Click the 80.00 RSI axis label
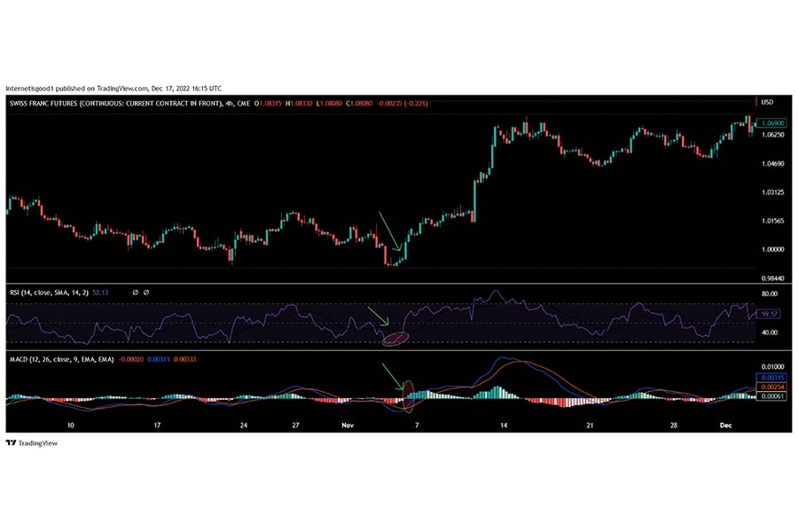The height and width of the screenshot is (532, 798). pos(770,293)
